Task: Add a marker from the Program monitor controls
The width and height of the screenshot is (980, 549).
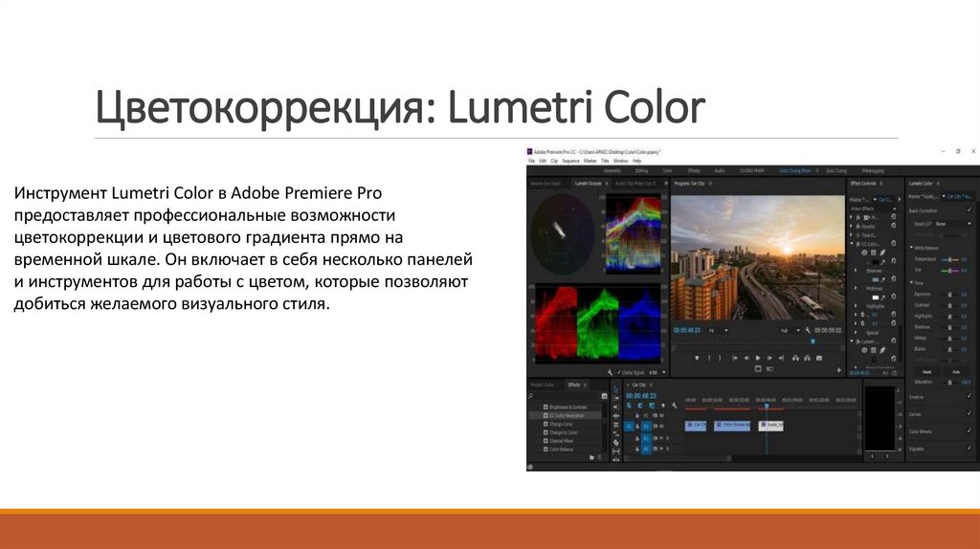Action: [697, 358]
